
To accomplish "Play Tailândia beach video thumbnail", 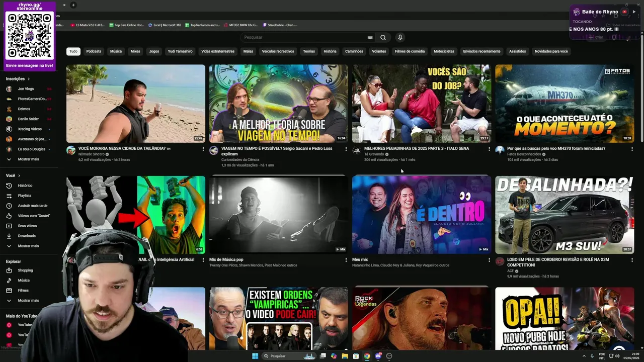I will pyautogui.click(x=136, y=104).
